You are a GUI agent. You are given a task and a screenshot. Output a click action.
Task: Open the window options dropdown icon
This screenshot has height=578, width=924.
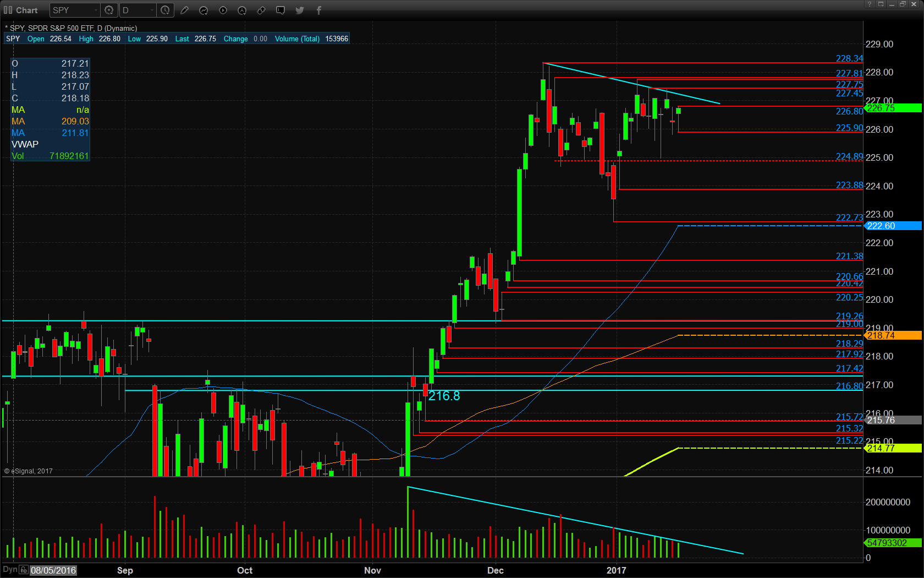(881, 4)
